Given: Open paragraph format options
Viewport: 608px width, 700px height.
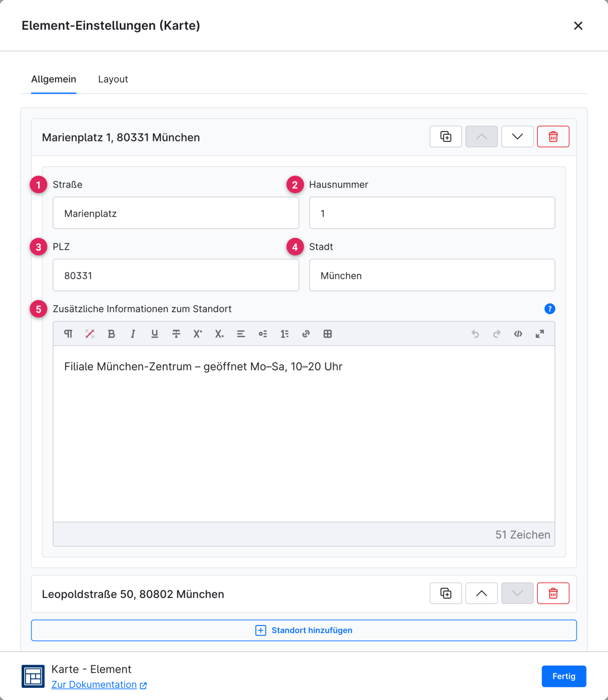Looking at the screenshot, I should pyautogui.click(x=68, y=334).
